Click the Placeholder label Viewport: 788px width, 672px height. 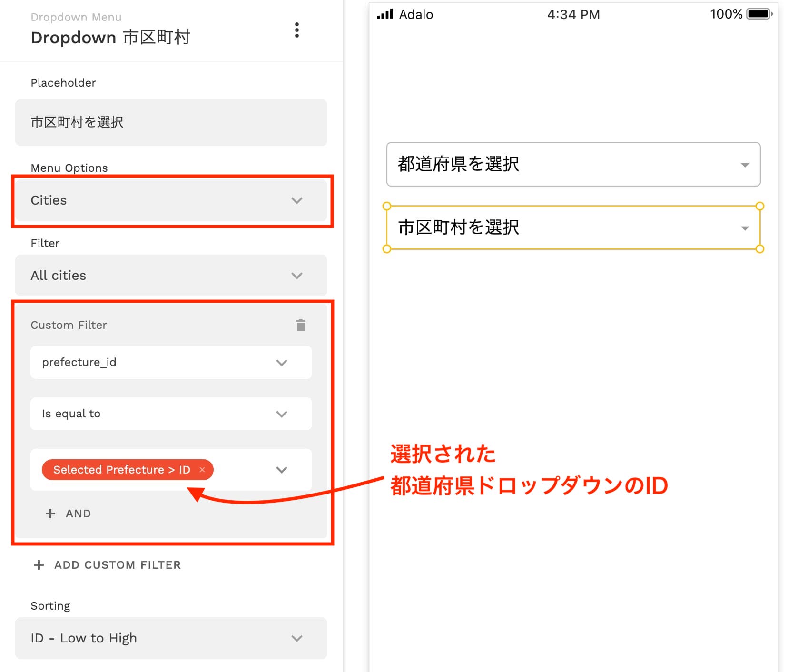tap(63, 83)
